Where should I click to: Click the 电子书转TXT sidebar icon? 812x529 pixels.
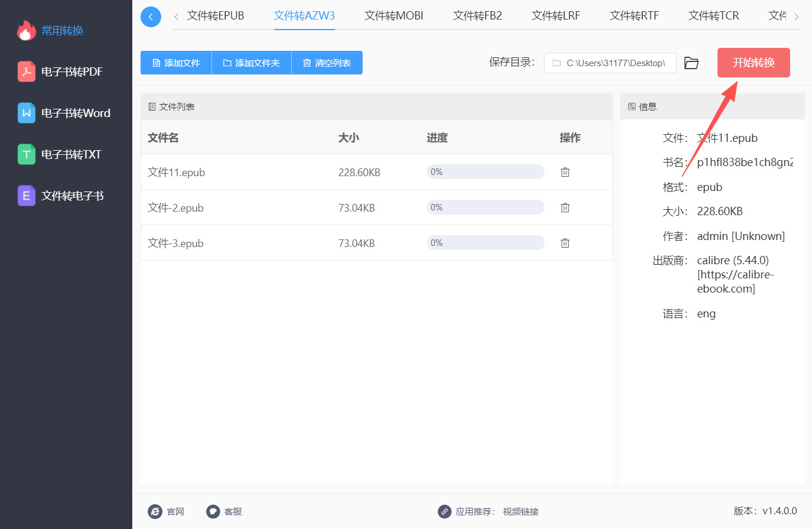pyautogui.click(x=26, y=154)
